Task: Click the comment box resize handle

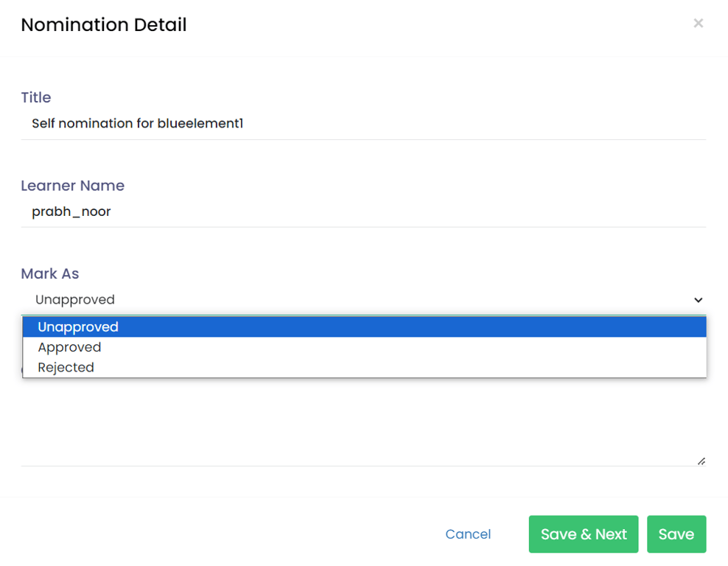Action: click(701, 461)
